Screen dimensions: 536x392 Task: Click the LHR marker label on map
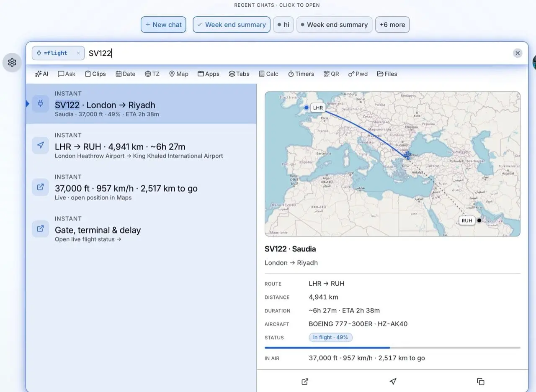click(318, 108)
